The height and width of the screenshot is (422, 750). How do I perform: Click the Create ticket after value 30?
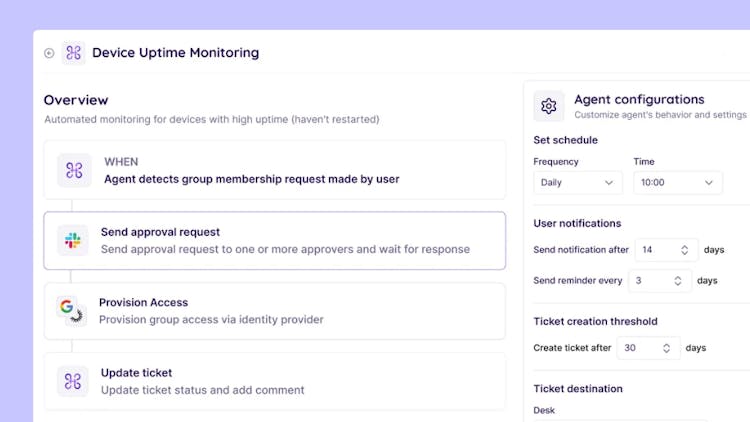pyautogui.click(x=631, y=348)
